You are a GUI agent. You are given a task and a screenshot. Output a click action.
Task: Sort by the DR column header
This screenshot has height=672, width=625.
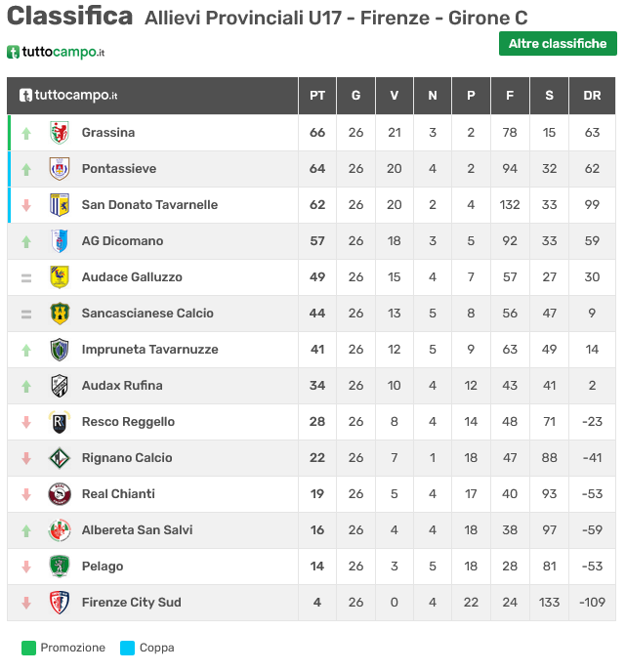[x=592, y=96]
